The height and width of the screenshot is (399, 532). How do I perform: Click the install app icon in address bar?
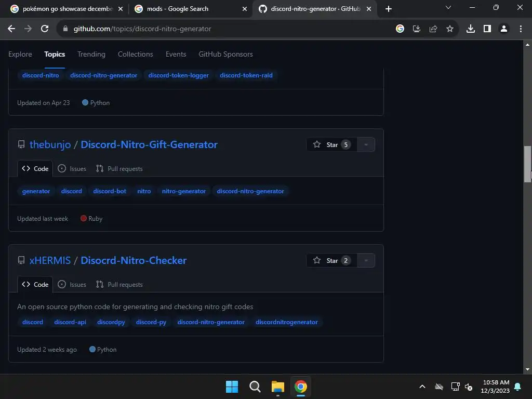coord(417,29)
